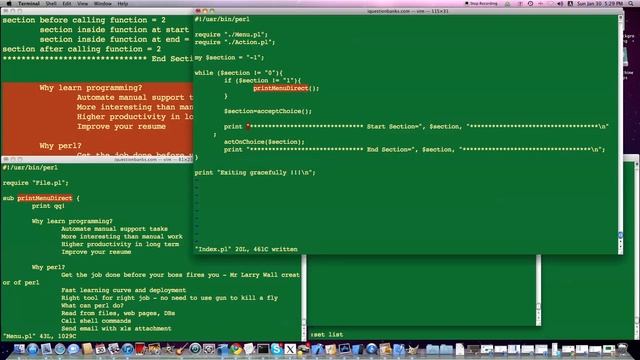
Task: Open iPhoto in the Dock
Action: point(154,349)
